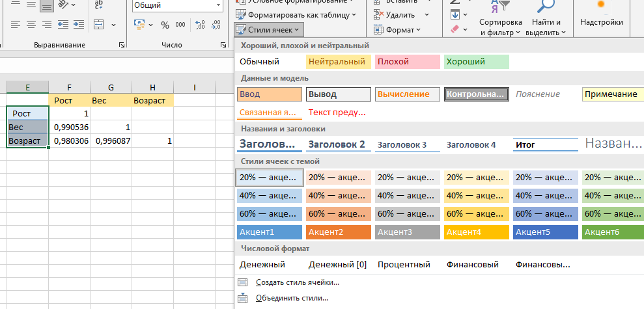Image resolution: width=644 pixels, height=309 pixels.
Task: Click the center text alignment icon
Action: [32, 25]
